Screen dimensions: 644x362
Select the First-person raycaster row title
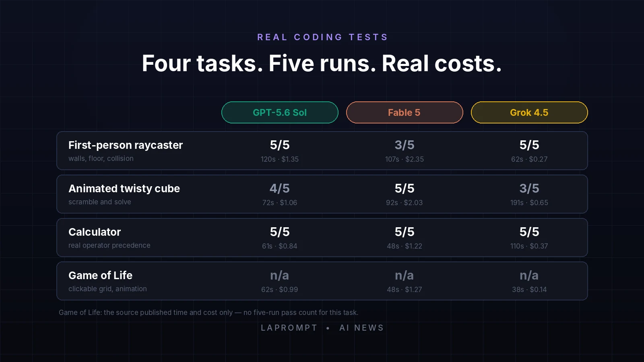126,145
